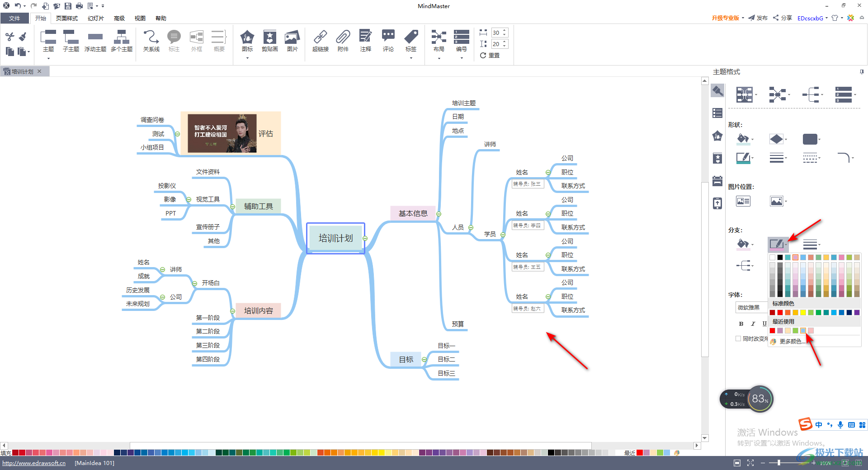Toggle bold font formatting
This screenshot has height=470, width=868.
[741, 324]
